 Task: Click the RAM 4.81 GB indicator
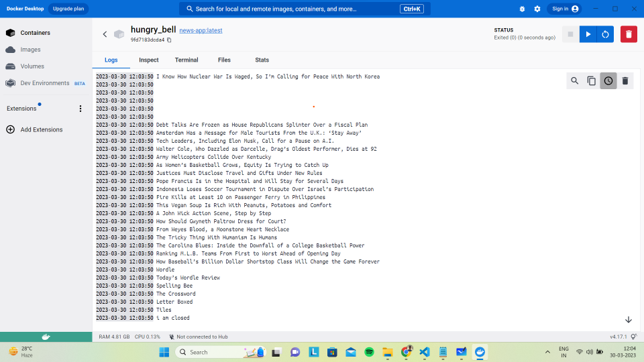(114, 337)
